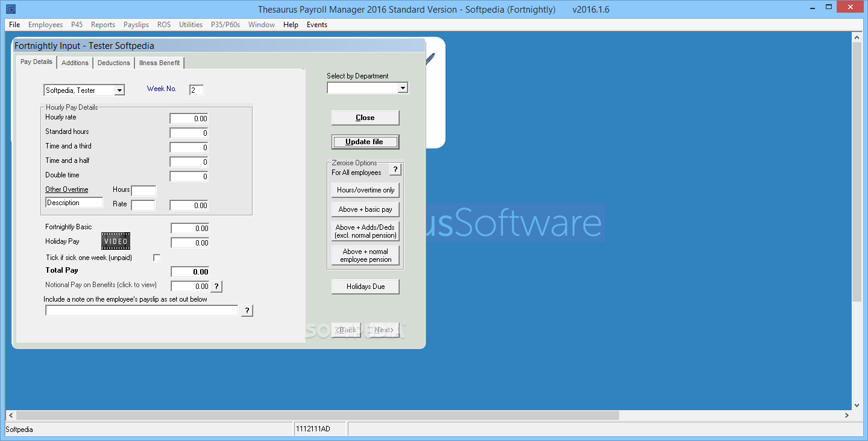The height and width of the screenshot is (441, 868).
Task: Click Hours/overtime only zeroise button
Action: (365, 190)
